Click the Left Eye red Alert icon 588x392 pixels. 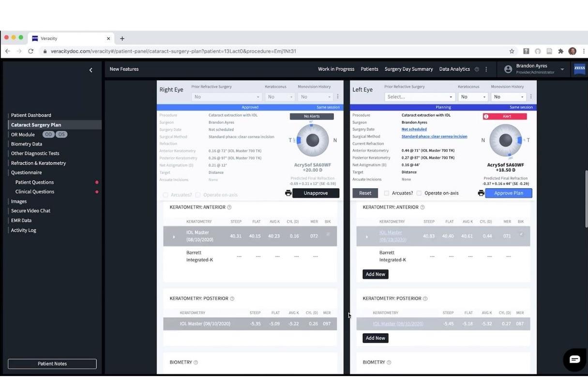point(486,116)
